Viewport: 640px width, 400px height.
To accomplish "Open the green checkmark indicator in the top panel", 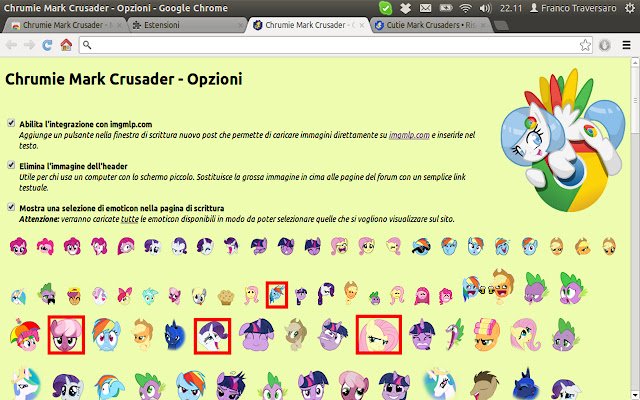I will 385,8.
